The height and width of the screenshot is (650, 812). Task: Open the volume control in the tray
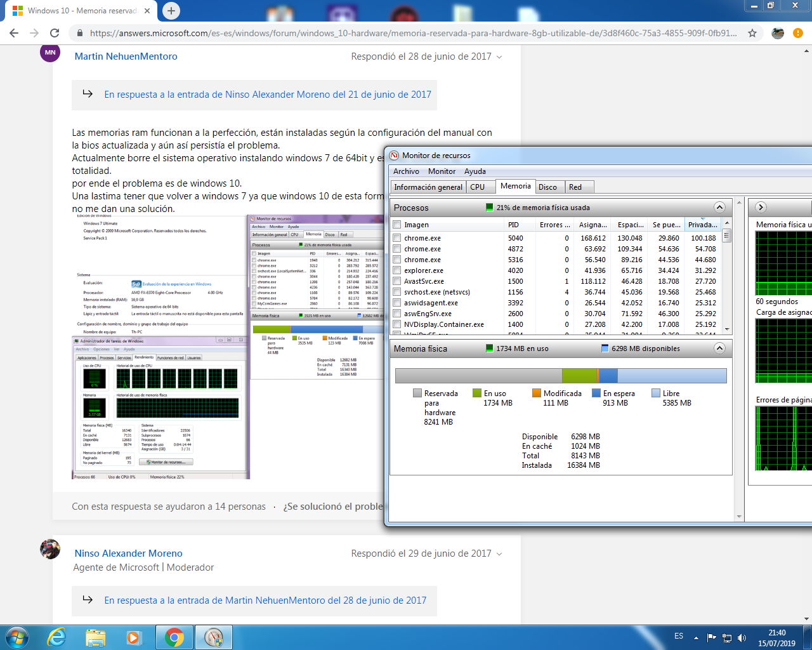742,637
